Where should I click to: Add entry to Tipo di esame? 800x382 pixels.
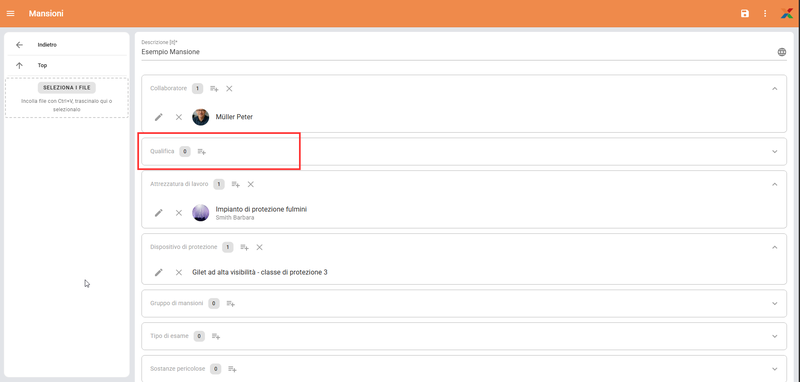point(216,336)
